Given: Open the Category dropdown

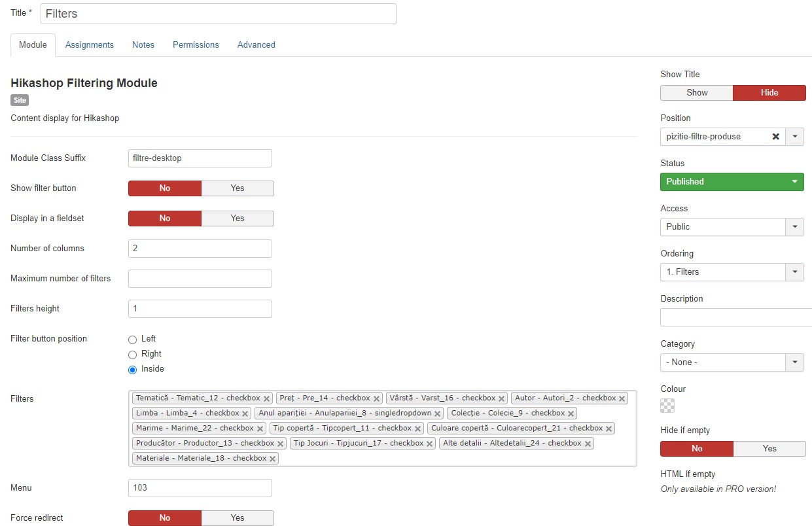Looking at the screenshot, I should [732, 362].
